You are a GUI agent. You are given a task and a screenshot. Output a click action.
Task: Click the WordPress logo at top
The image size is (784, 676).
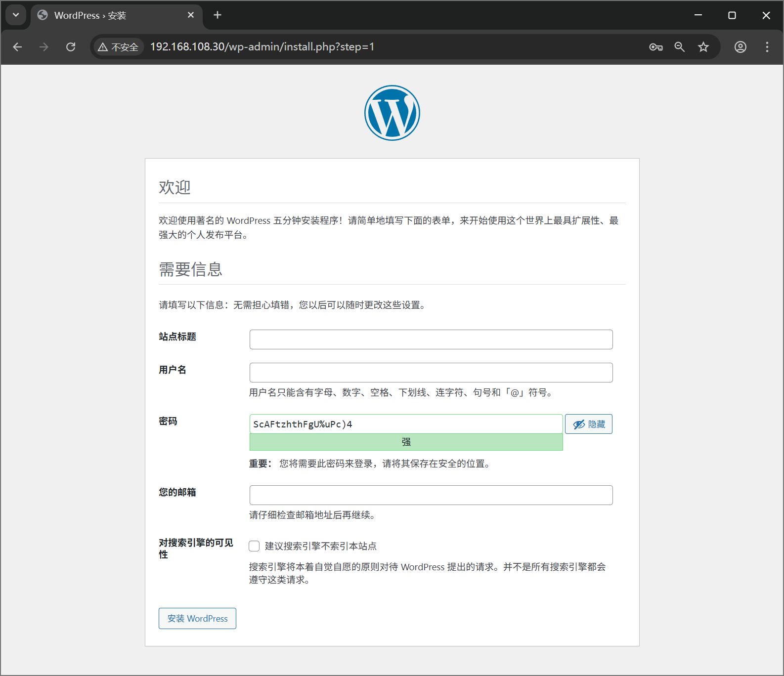[392, 113]
